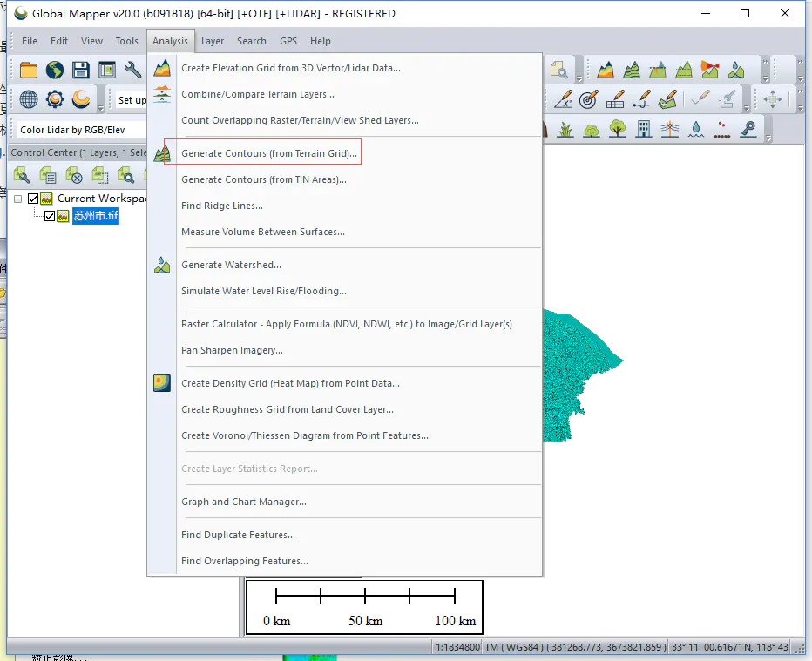Open the Tools menu

127,41
